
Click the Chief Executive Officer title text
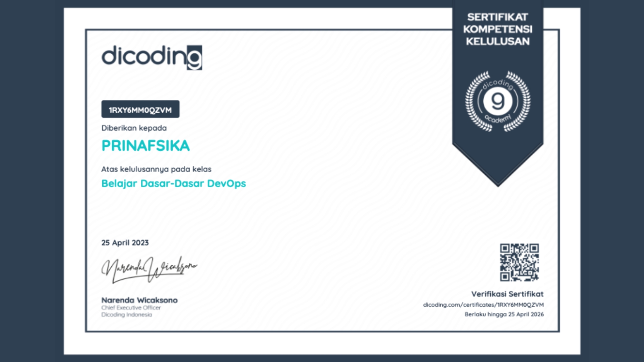[131, 308]
